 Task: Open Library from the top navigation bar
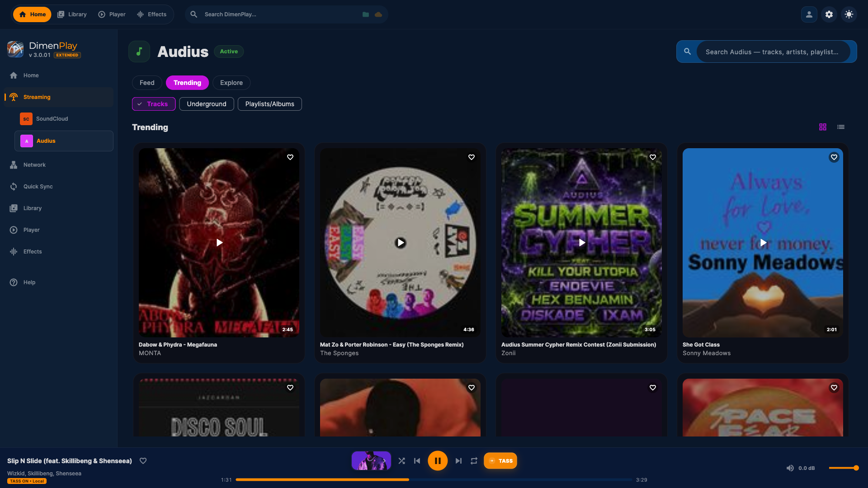tap(72, 14)
